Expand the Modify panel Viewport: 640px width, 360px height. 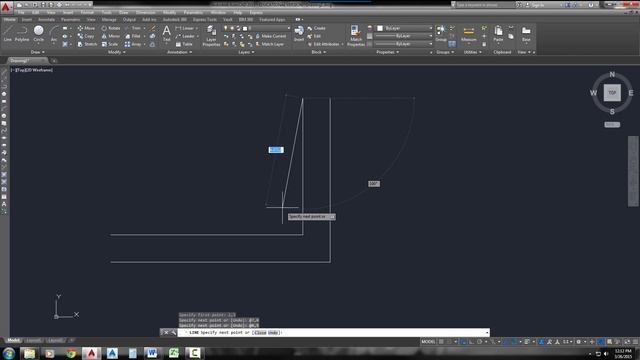[116, 52]
